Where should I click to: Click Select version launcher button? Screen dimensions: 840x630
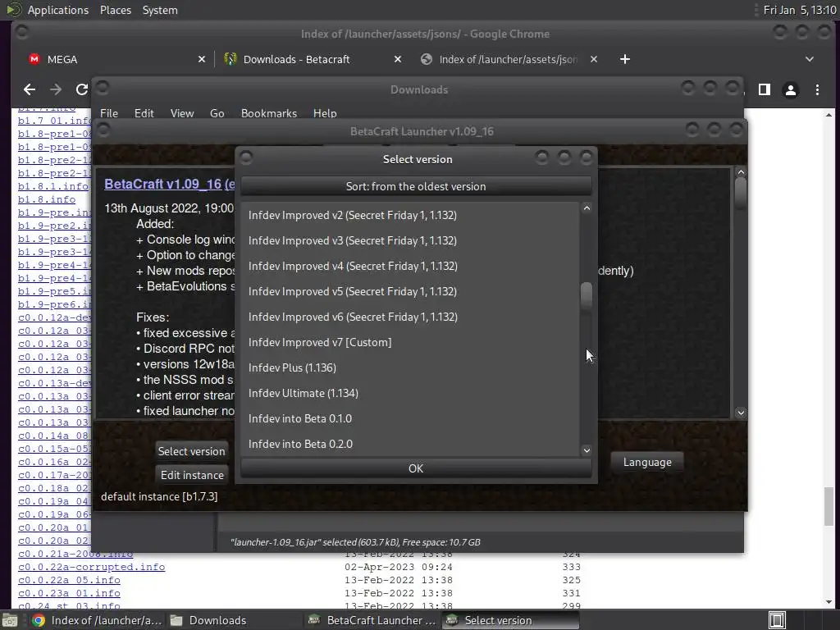point(192,451)
